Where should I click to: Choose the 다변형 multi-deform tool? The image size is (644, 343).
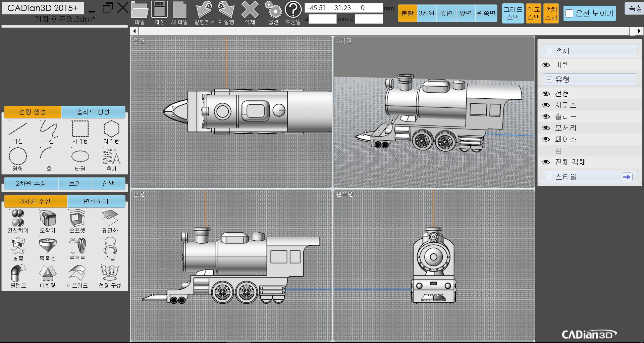tap(48, 273)
